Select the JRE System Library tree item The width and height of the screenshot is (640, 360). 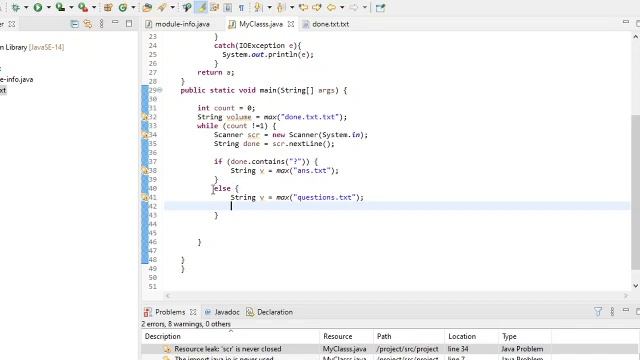[x=32, y=47]
